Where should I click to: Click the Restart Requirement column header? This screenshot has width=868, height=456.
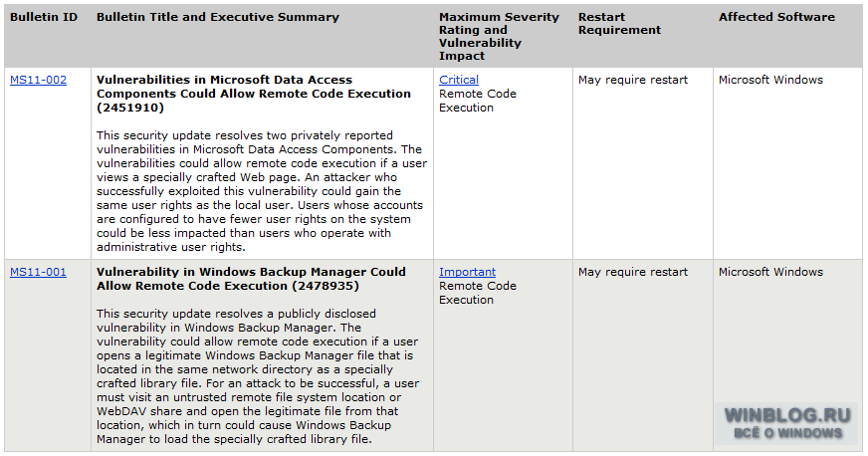[x=619, y=23]
